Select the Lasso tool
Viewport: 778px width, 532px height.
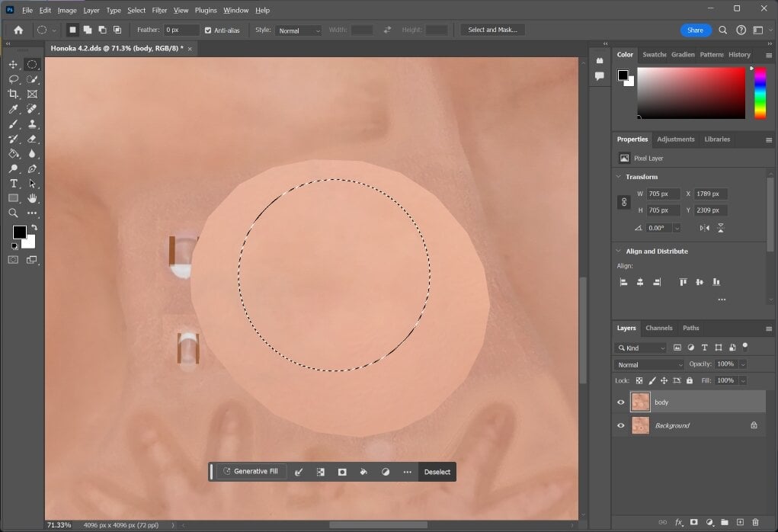[14, 79]
